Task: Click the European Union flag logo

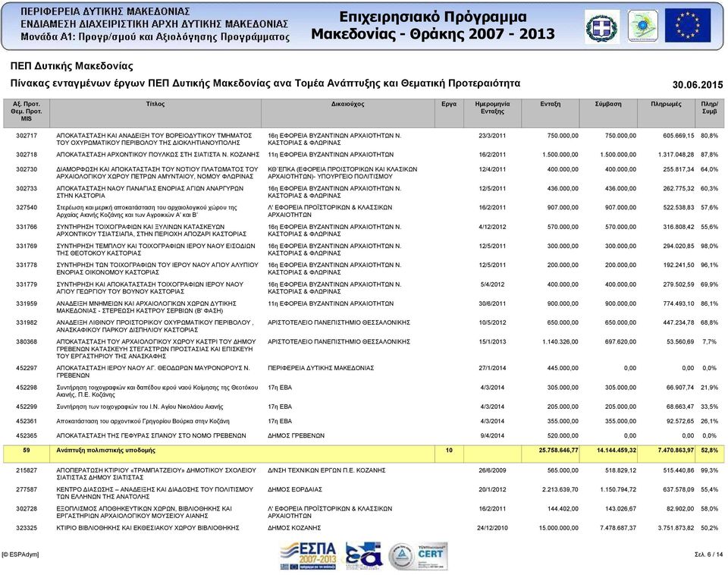Action: (688, 25)
